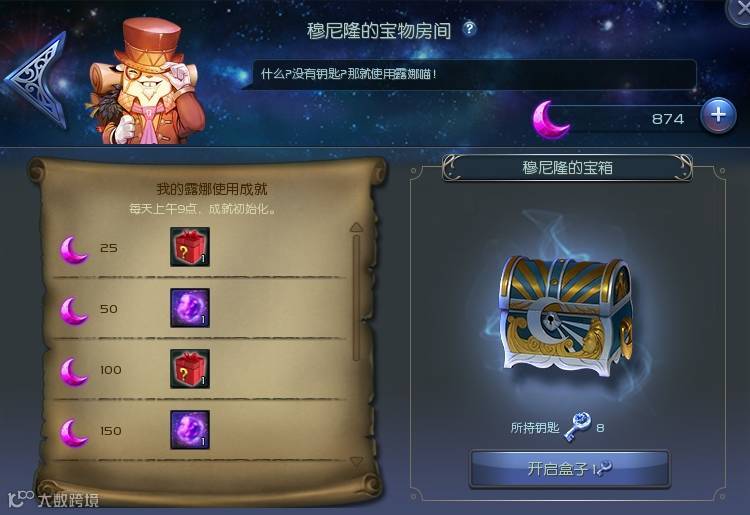The width and height of the screenshot is (750, 515).
Task: Select the purple orb reward for 150
Action: tap(190, 430)
